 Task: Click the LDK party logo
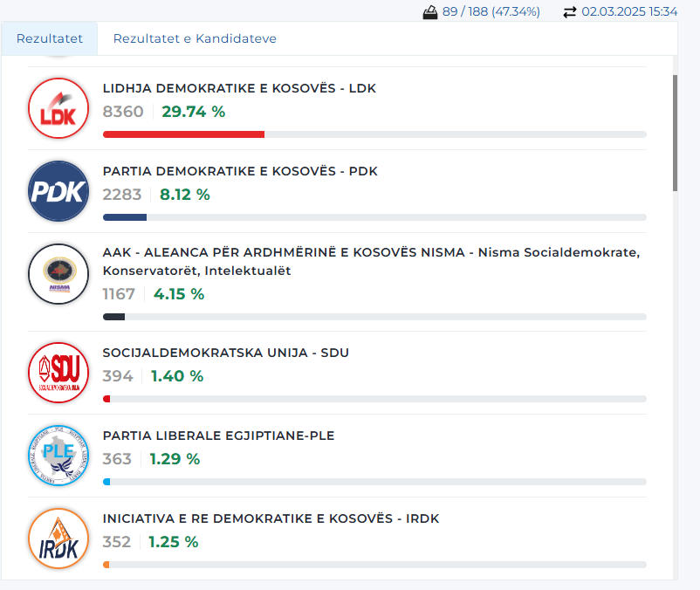coord(58,108)
